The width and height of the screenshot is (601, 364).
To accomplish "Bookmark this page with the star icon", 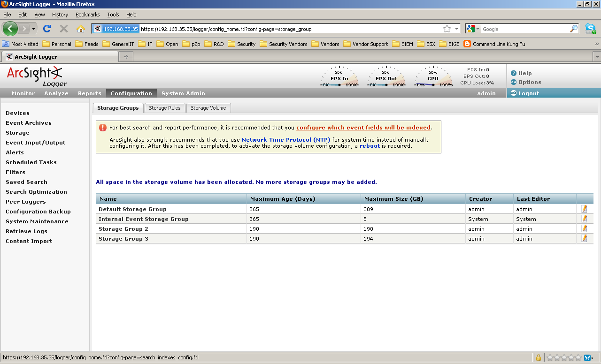I will 447,29.
